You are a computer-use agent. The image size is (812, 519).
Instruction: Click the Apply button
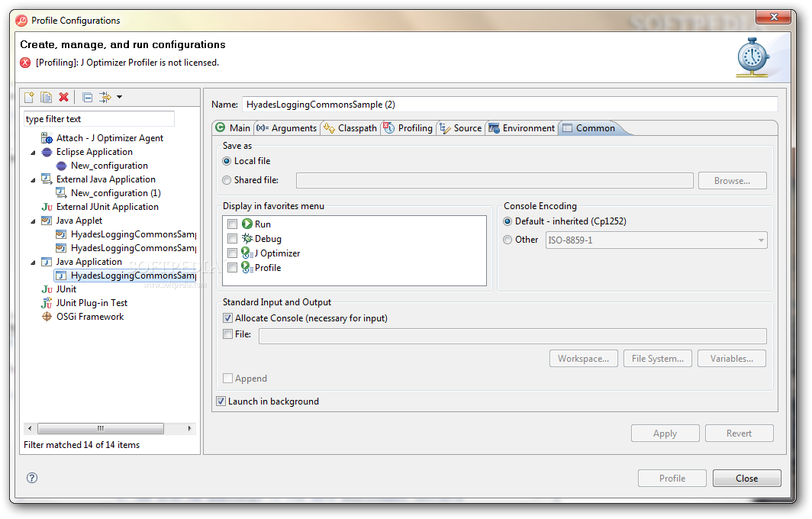click(x=665, y=434)
